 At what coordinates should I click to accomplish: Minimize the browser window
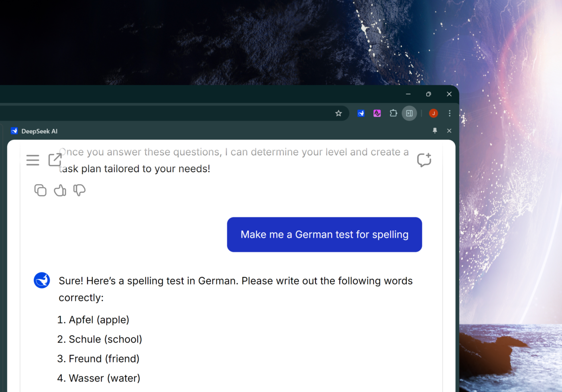tap(408, 94)
